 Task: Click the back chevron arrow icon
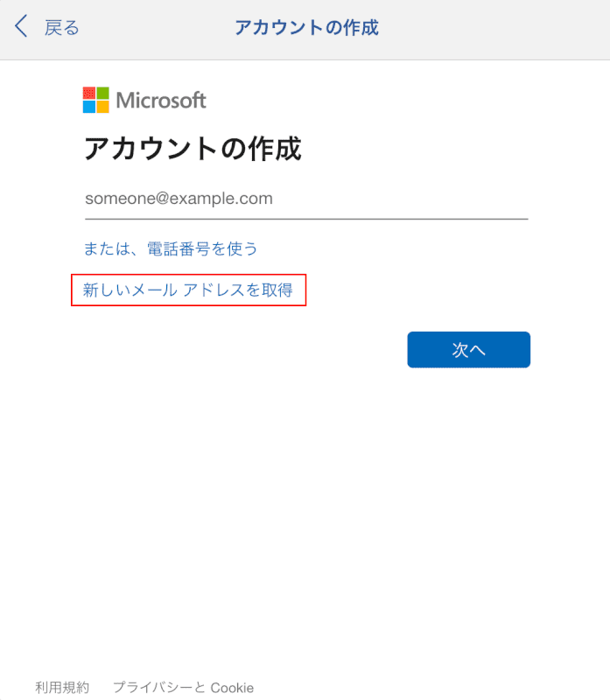[x=21, y=26]
